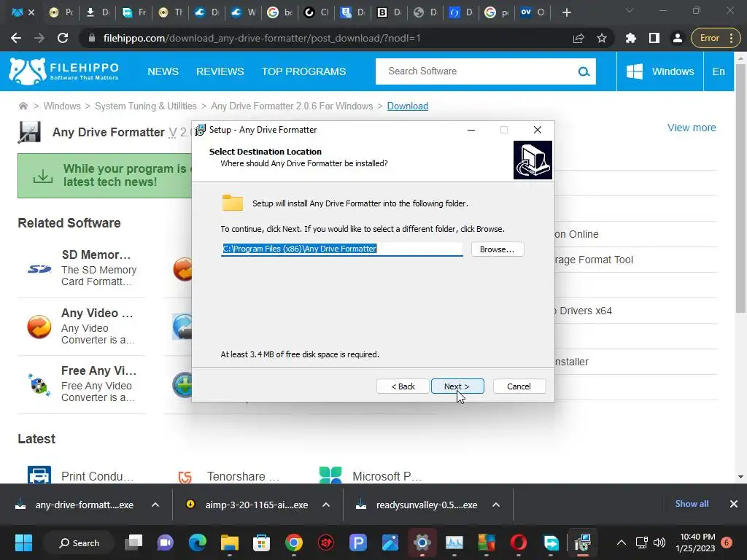Click the browser back arrow
The width and height of the screenshot is (747, 560).
[x=16, y=38]
